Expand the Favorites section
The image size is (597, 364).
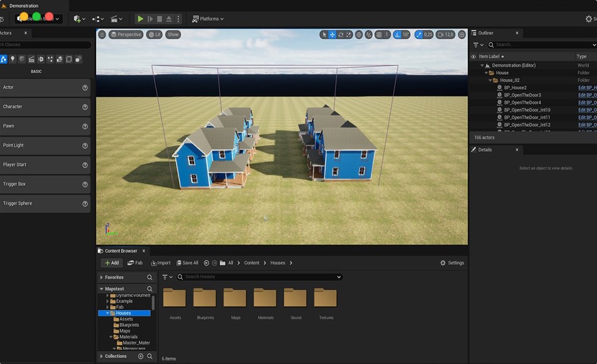pyautogui.click(x=101, y=277)
